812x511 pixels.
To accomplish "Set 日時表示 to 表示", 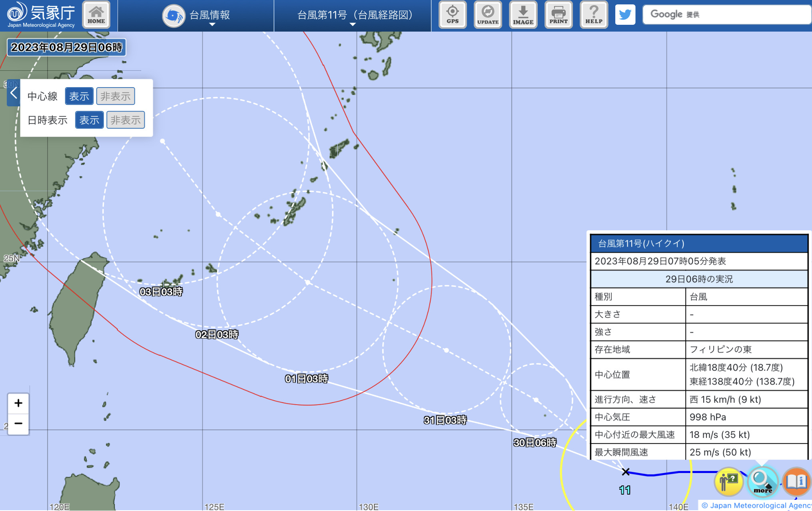I will click(89, 120).
